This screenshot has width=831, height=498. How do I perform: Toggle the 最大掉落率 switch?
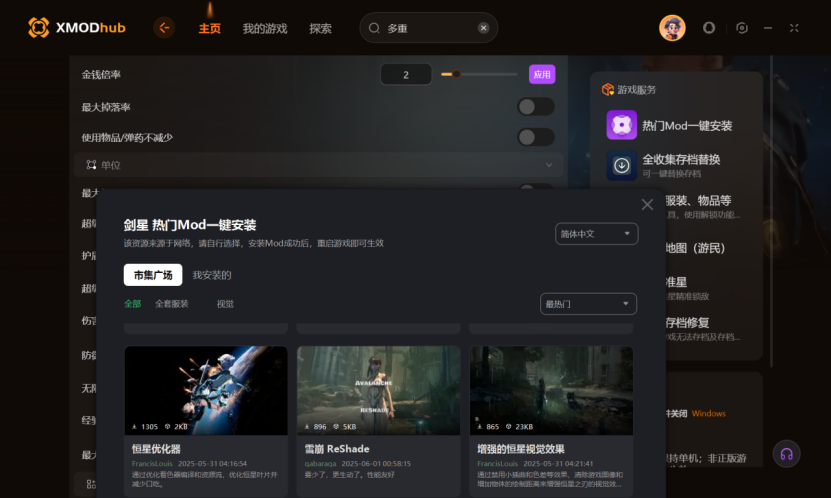point(536,107)
